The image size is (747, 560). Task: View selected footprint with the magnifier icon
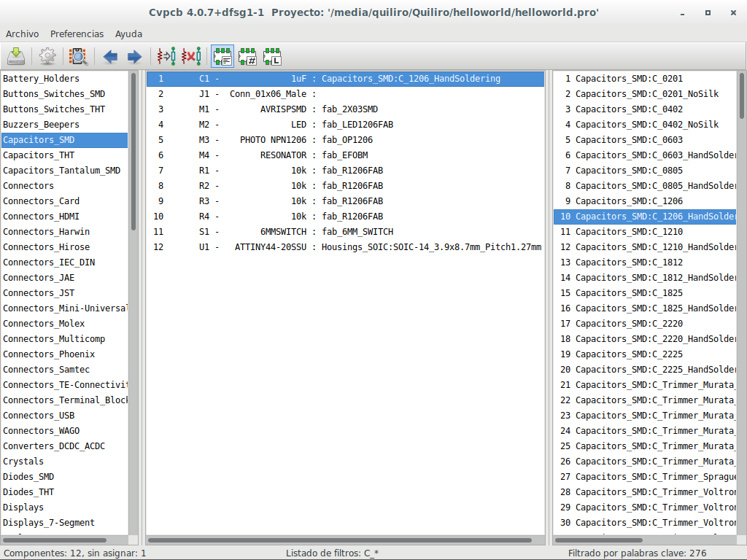click(x=78, y=57)
